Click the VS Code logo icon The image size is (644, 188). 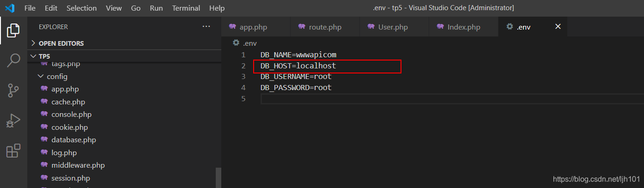tap(10, 8)
